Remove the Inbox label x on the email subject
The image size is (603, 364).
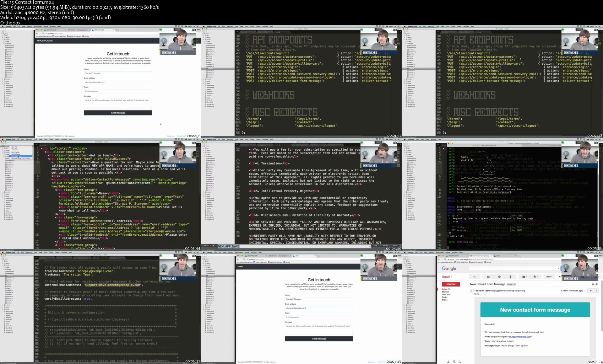coord(515,284)
